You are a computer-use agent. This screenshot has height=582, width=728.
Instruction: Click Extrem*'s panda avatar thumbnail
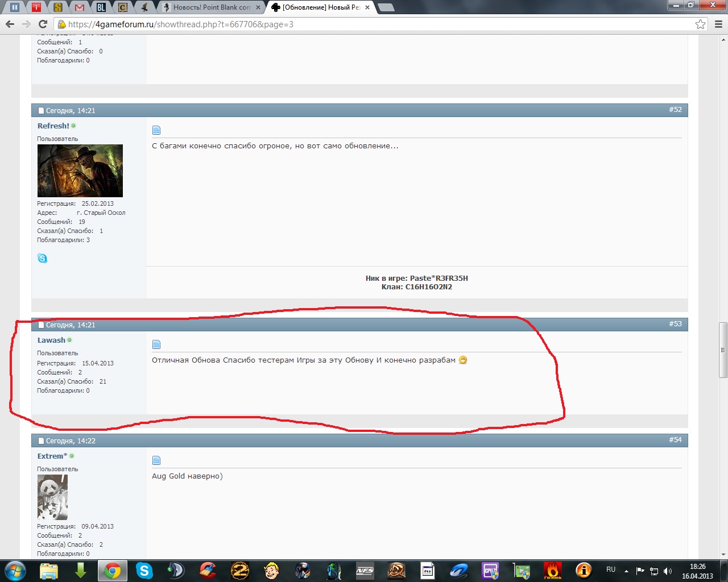pyautogui.click(x=52, y=497)
